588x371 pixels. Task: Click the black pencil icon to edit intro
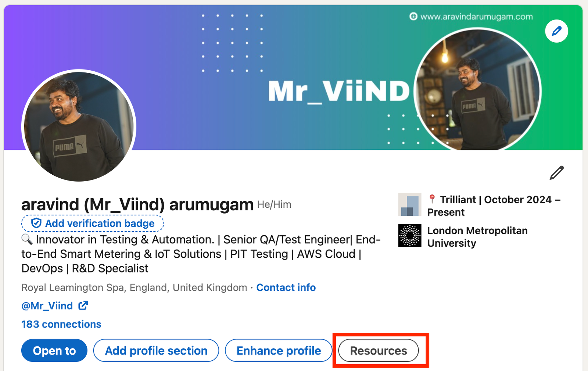pyautogui.click(x=556, y=173)
